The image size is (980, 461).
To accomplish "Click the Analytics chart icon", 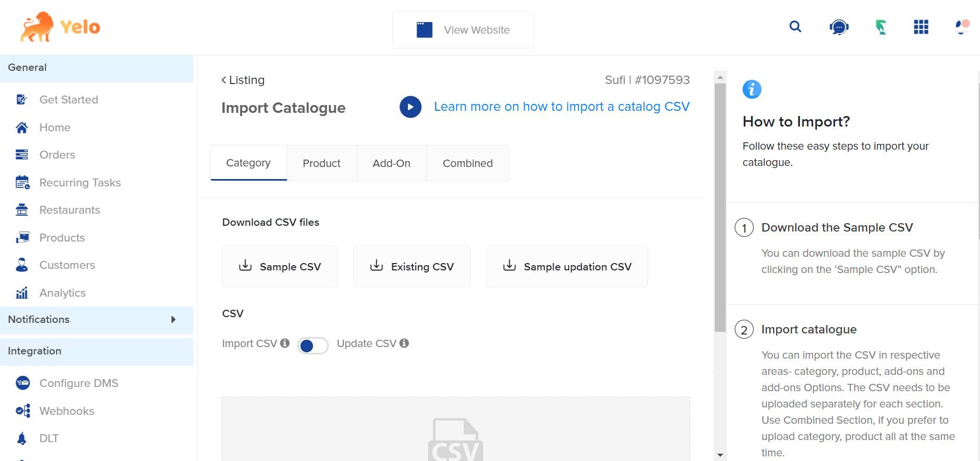I will click(22, 293).
